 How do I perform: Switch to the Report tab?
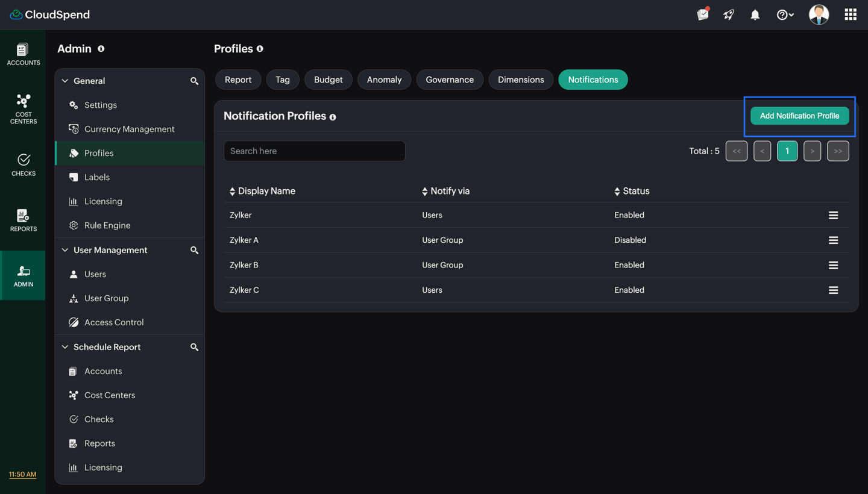click(238, 80)
